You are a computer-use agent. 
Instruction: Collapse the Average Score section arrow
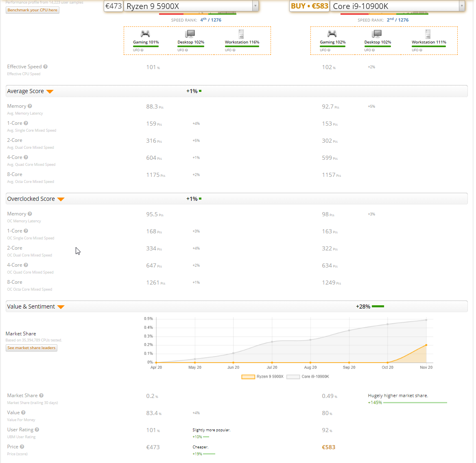tap(50, 91)
